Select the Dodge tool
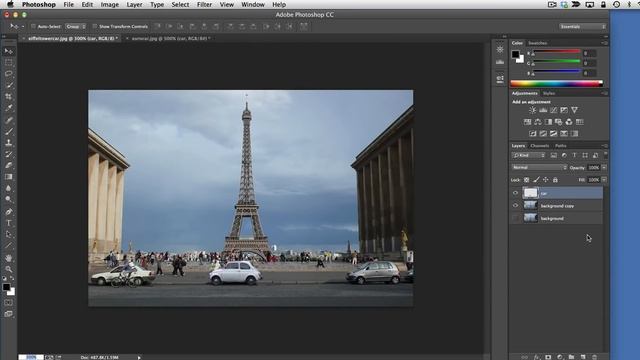 (x=9, y=200)
